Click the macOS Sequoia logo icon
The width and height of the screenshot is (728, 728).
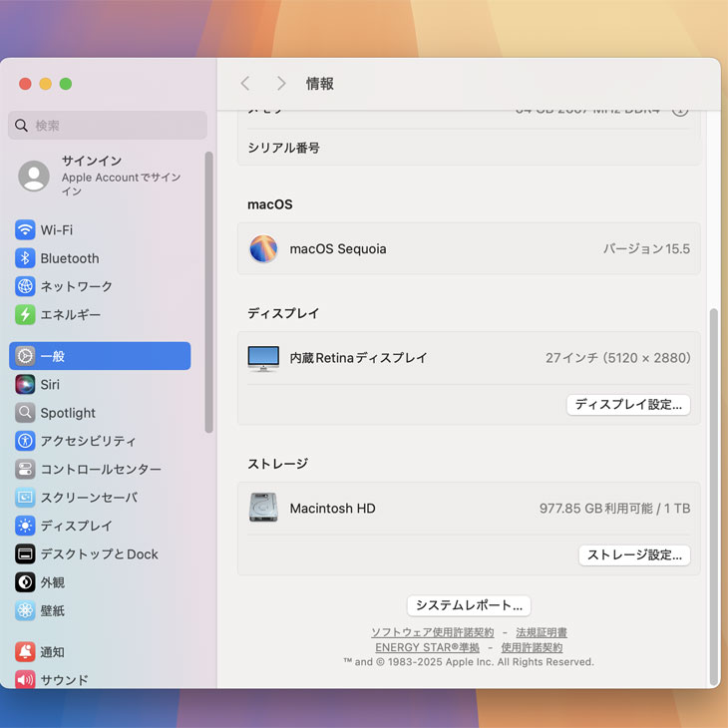pos(263,248)
